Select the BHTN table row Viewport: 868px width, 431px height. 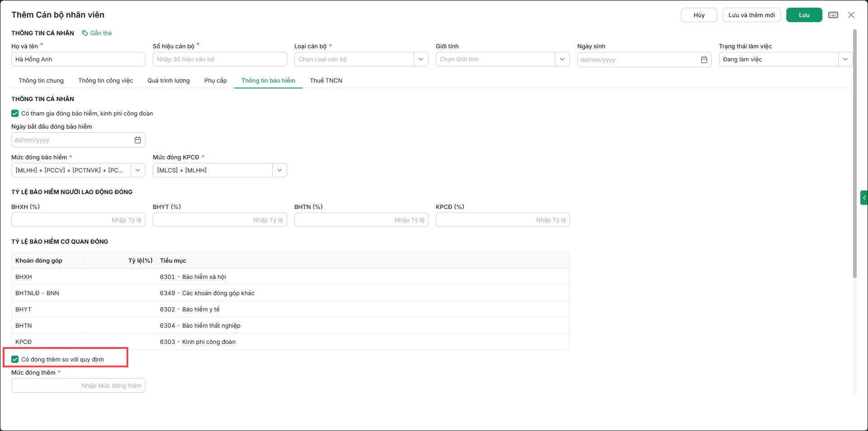tap(290, 325)
